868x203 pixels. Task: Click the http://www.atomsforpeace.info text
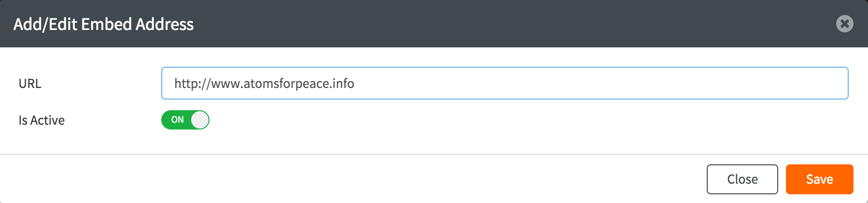pos(264,84)
